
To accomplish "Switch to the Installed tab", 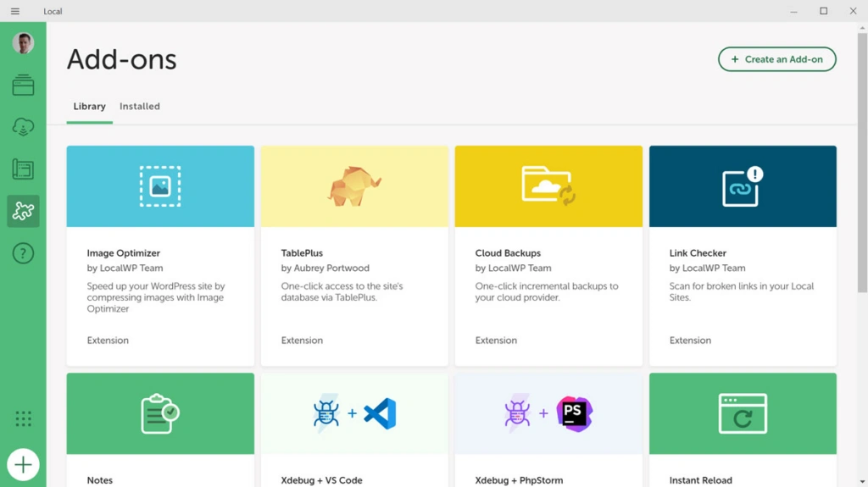I will point(140,107).
